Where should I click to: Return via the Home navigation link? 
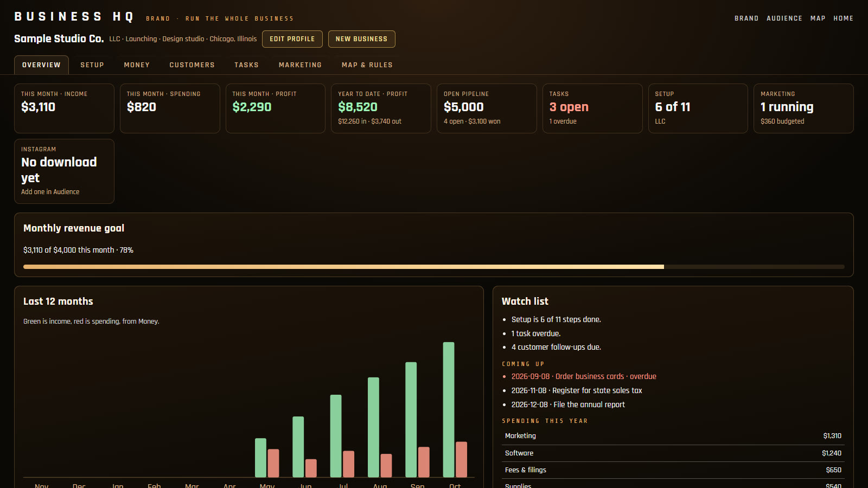point(844,18)
